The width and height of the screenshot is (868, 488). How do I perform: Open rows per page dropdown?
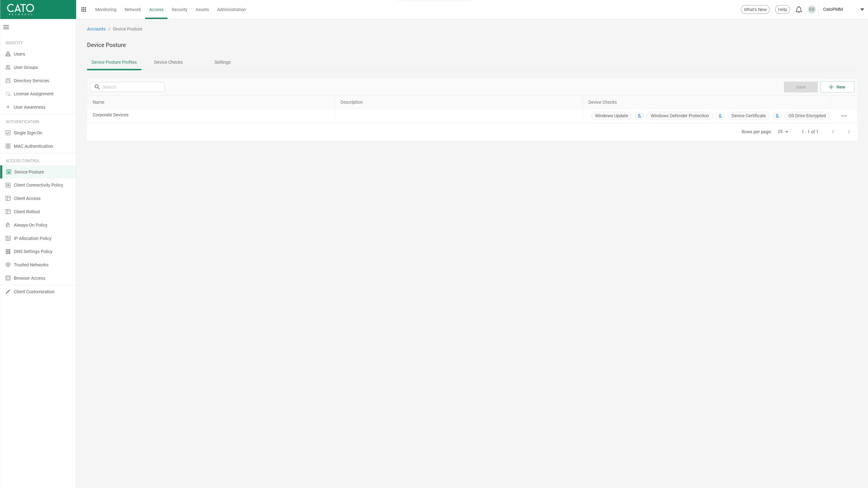click(x=783, y=132)
